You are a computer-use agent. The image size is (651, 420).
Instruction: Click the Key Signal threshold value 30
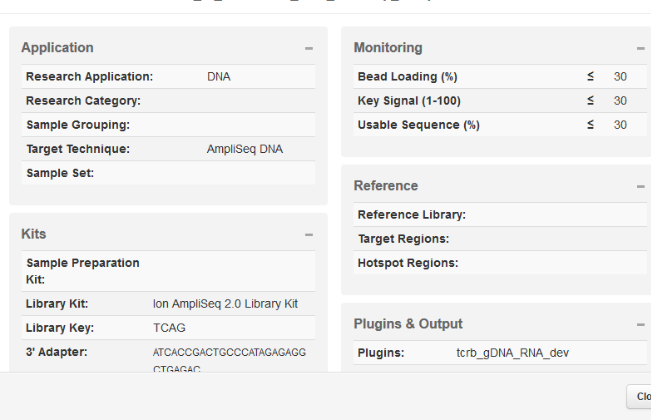(x=620, y=101)
